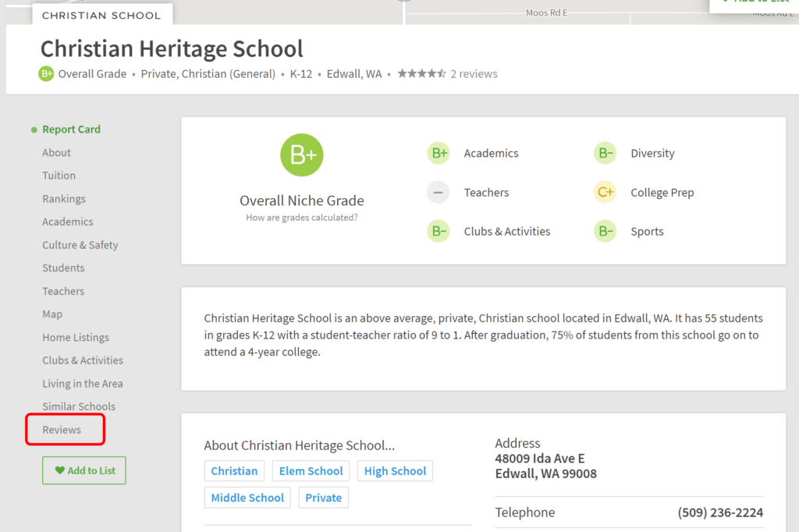This screenshot has width=799, height=532.
Task: Click the CHRISTIAN SCHOOL category label
Action: click(x=101, y=16)
